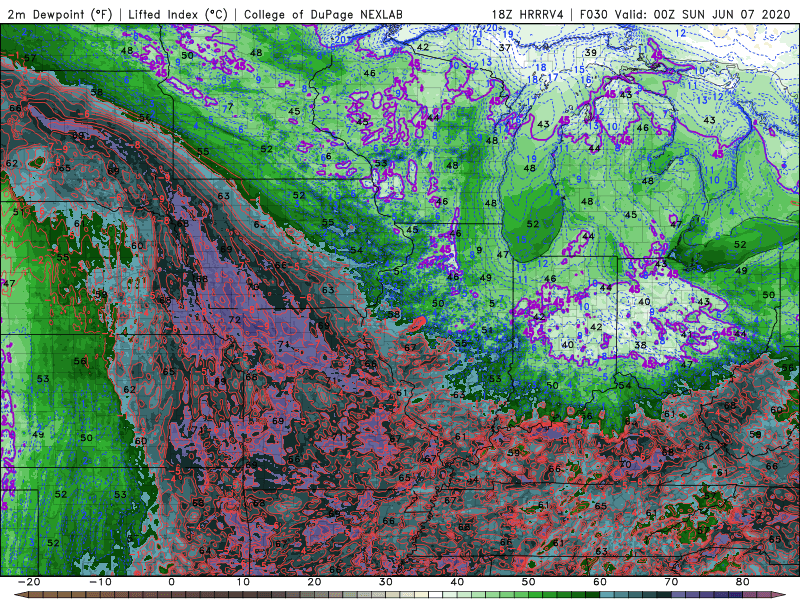Click the 'F030' forecast hour text
Screen dimensions: 800x600
(x=594, y=15)
